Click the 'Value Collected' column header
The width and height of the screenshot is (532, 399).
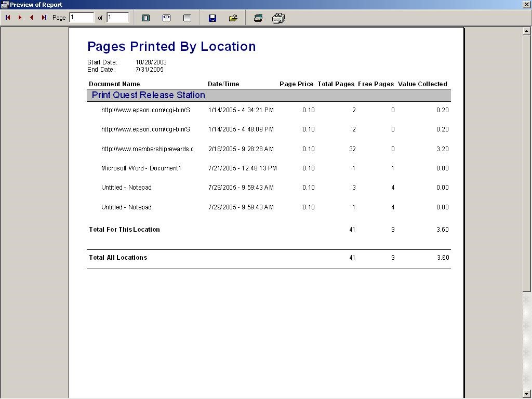pos(422,84)
